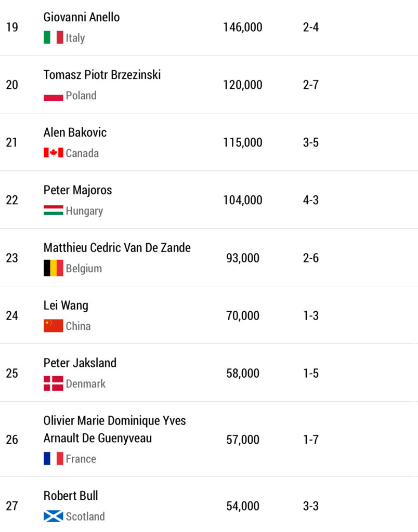Click the Canada flag icon
The height and width of the screenshot is (532, 418).
click(x=53, y=153)
